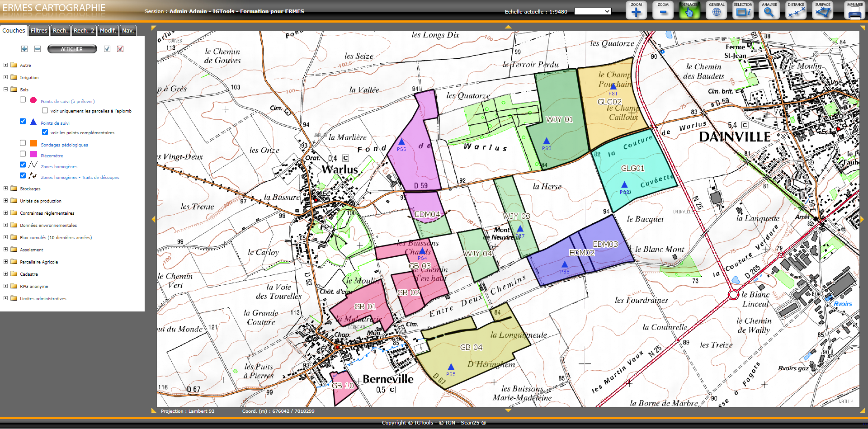Pick the Surface area measuring tool

[x=822, y=10]
